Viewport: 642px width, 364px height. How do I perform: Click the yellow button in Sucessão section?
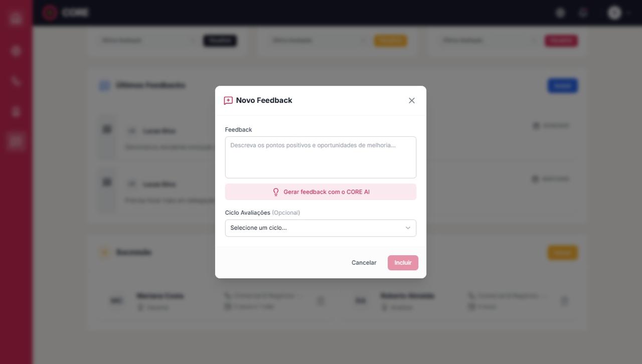[x=562, y=253]
